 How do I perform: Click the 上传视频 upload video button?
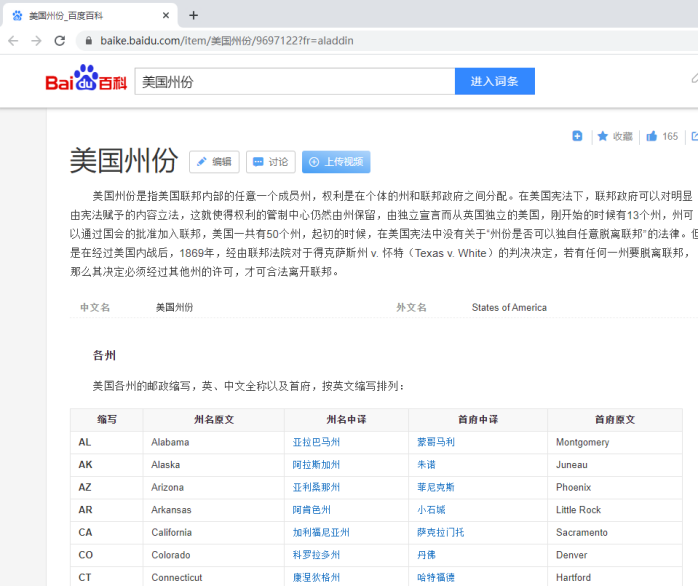point(337,162)
